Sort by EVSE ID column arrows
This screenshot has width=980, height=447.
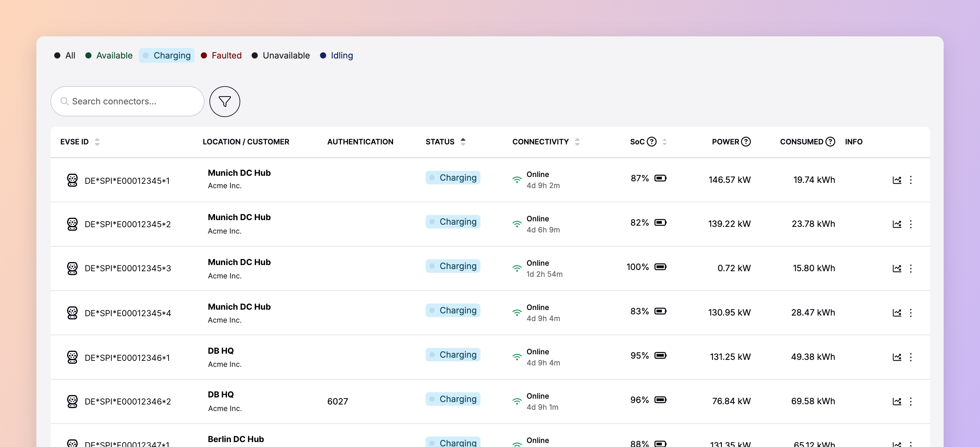pyautogui.click(x=97, y=142)
